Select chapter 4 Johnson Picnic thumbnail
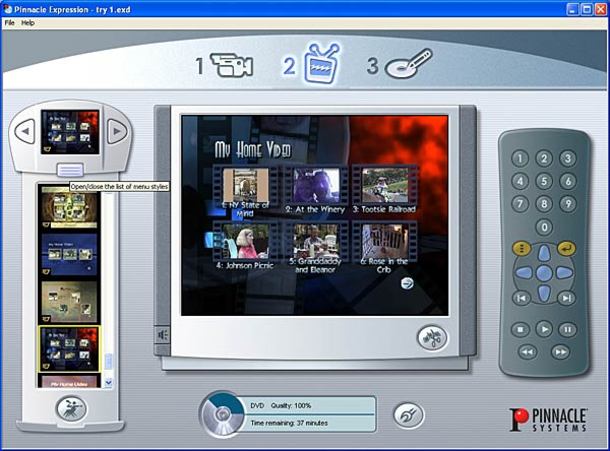The image size is (610, 451). (245, 241)
